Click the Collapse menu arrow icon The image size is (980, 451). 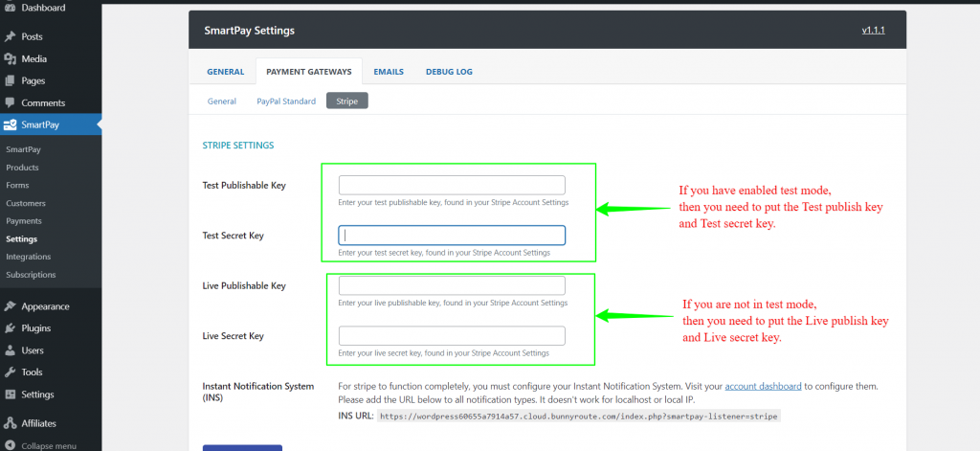[10, 446]
